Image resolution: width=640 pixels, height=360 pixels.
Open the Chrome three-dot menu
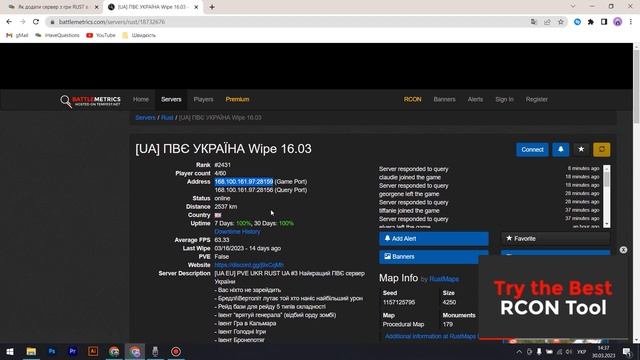click(x=631, y=22)
